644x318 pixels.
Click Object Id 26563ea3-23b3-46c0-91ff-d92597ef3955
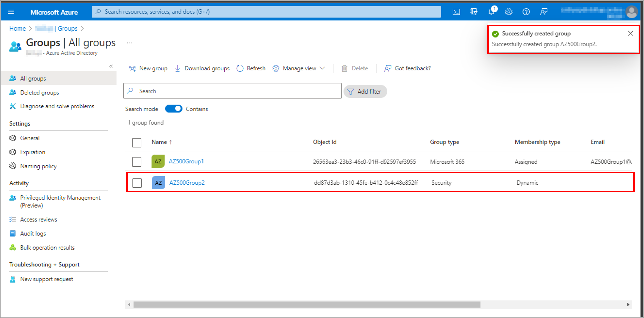(364, 162)
